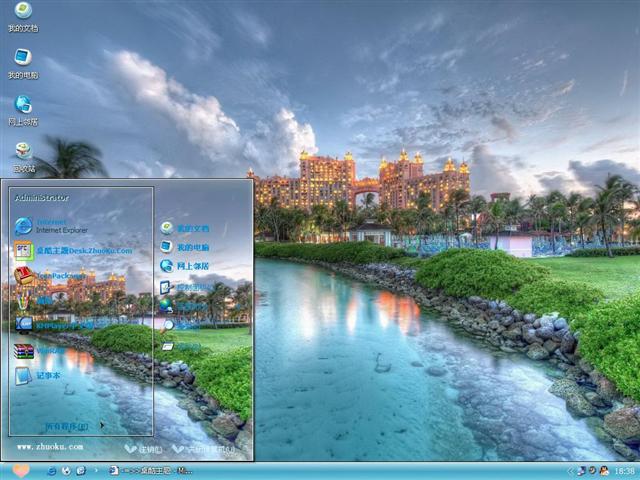Expand hidden system tray icons arrow
Image resolution: width=640 pixels, height=480 pixels.
(x=570, y=471)
